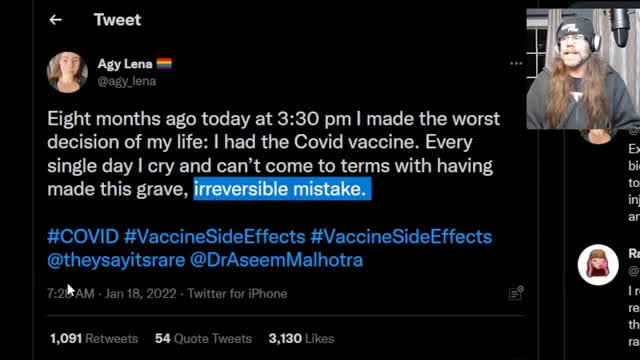Open the #COVID hashtag
Screen dimensions: 640x360
point(83,237)
